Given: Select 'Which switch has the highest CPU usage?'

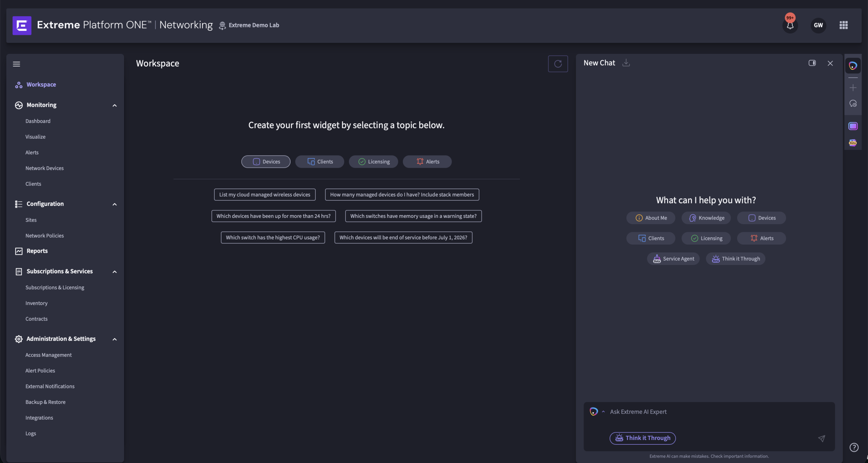Looking at the screenshot, I should (273, 237).
